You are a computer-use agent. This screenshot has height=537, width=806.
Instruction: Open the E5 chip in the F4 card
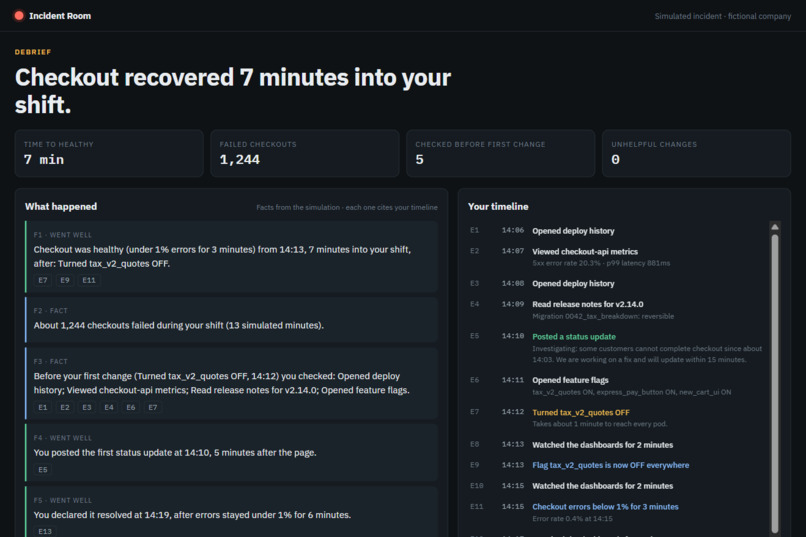point(43,470)
